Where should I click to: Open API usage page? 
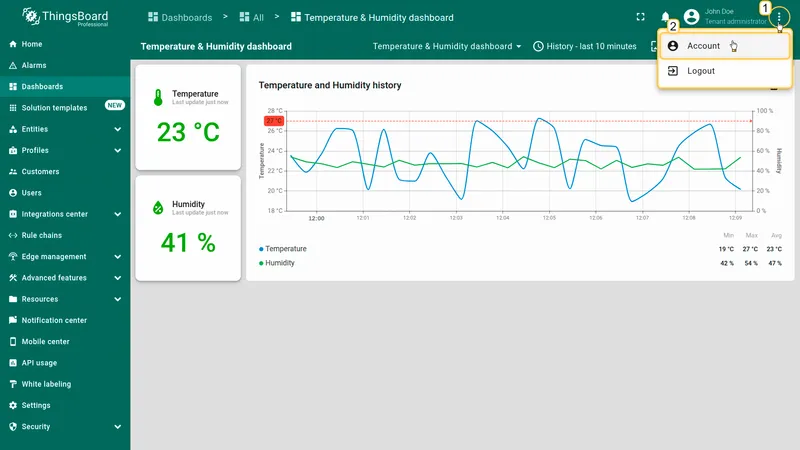click(x=65, y=363)
